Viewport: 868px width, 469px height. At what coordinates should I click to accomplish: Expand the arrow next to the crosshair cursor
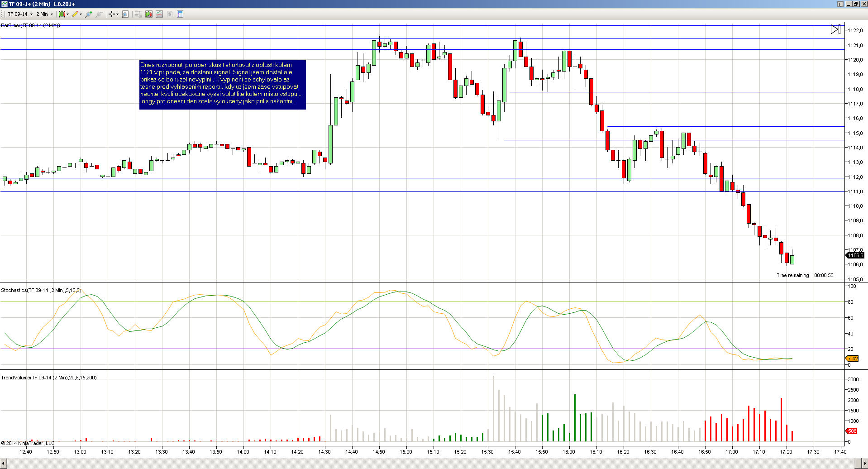click(117, 14)
